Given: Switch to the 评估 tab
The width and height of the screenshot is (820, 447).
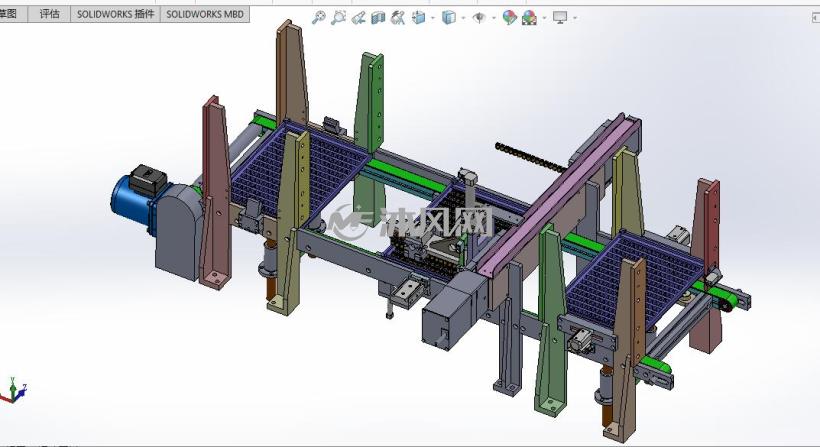Looking at the screenshot, I should [x=49, y=14].
